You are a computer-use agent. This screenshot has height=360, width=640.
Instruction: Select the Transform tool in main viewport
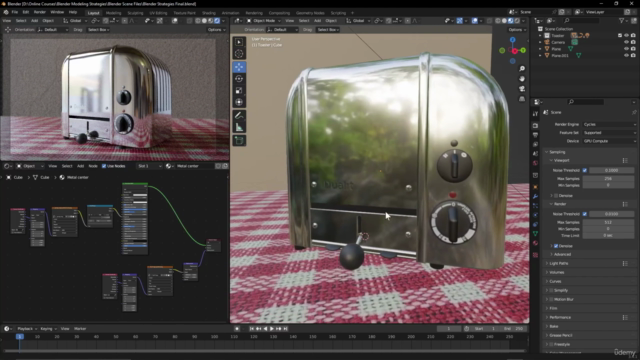239,102
